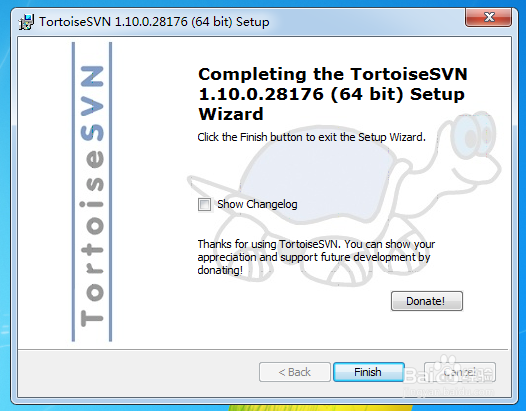Click the blue SVN letters in the banner
Screen dimensions: 526x411
(x=92, y=103)
